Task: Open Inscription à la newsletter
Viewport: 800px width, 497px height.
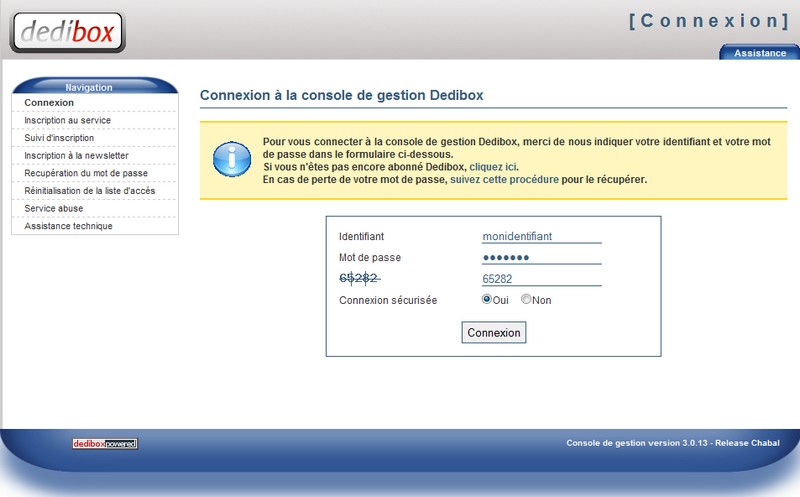Action: click(x=76, y=156)
